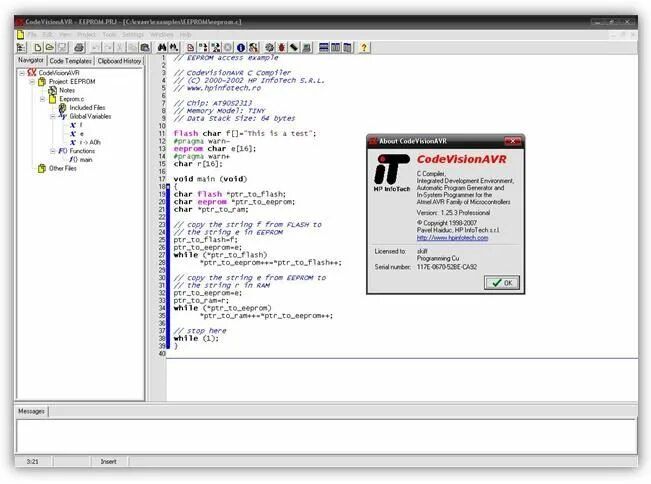Click the serial number 117E-0670-528E-CA92
This screenshot has width=651, height=484.
447,267
